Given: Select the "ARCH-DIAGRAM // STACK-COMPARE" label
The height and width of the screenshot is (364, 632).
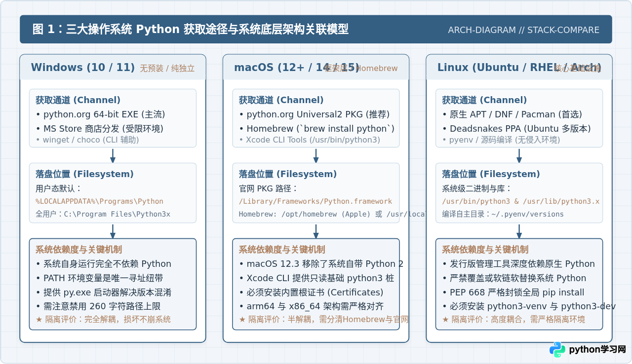Looking at the screenshot, I should tap(523, 30).
